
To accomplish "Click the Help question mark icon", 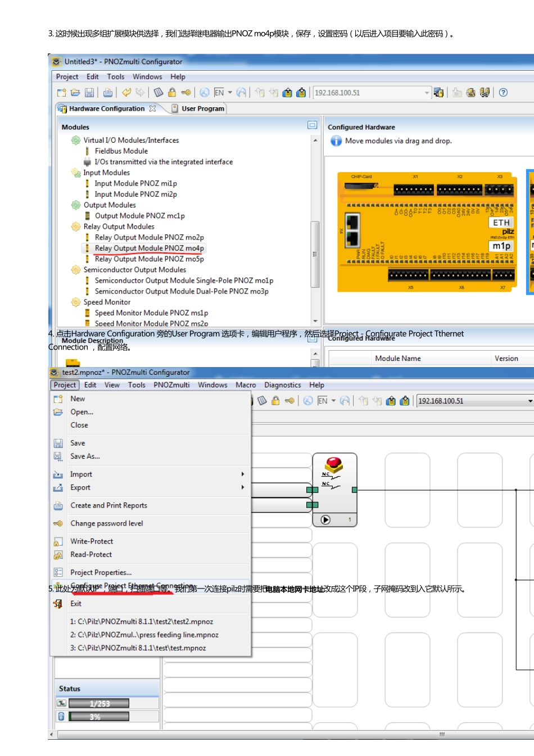I will tap(503, 93).
